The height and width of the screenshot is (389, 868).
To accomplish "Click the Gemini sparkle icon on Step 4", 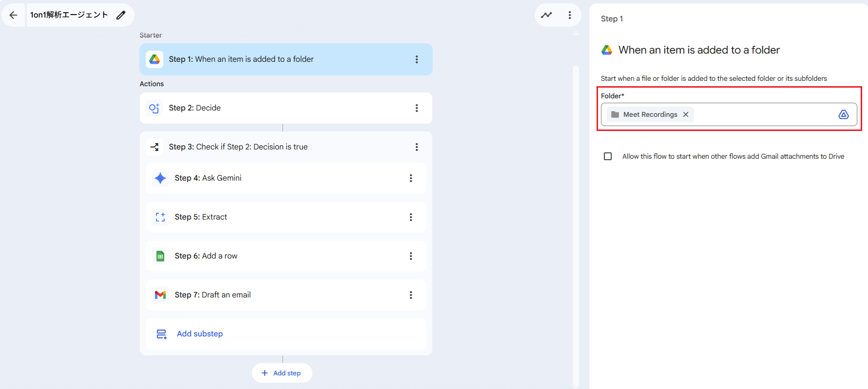I will 160,178.
